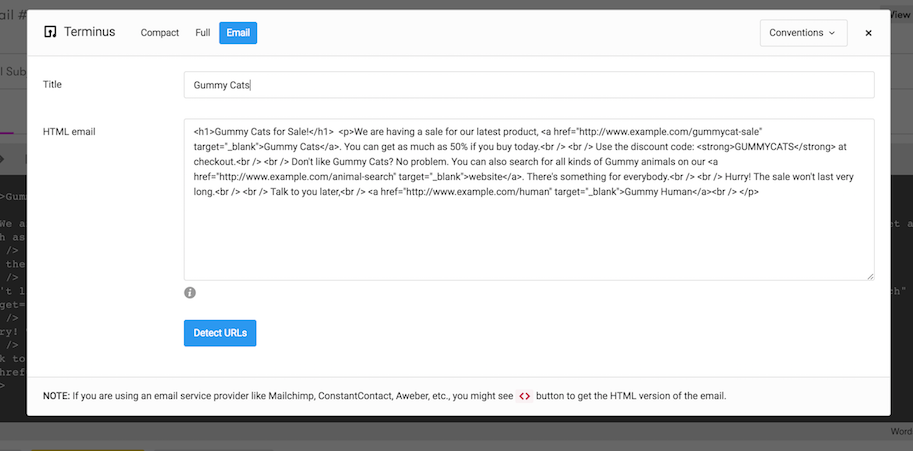Click the red code brackets icon
This screenshot has height=451, width=913.
(x=525, y=396)
